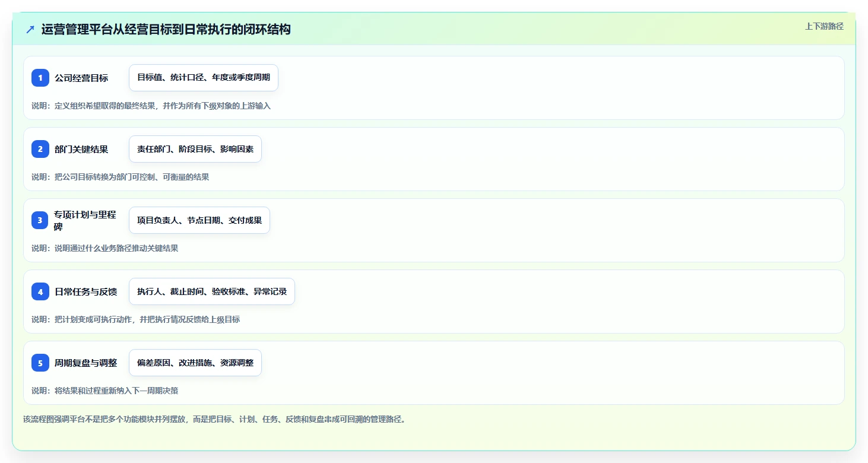Image resolution: width=868 pixels, height=463 pixels.
Task: Select the 上下游路径 label
Action: (824, 26)
